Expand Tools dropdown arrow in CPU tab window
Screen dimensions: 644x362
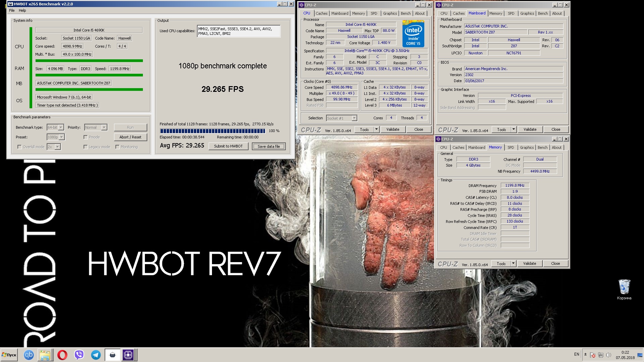pos(376,129)
